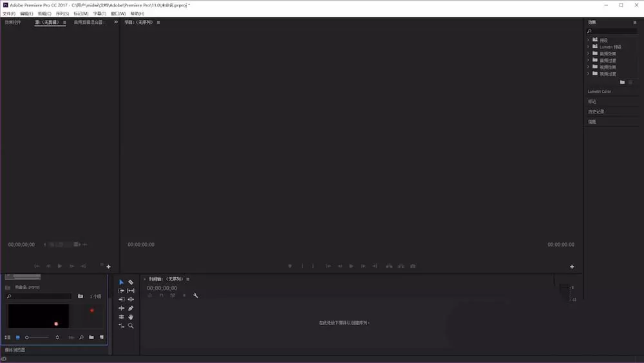Open the 文件(F) menu
The image size is (644, 363).
pos(9,14)
